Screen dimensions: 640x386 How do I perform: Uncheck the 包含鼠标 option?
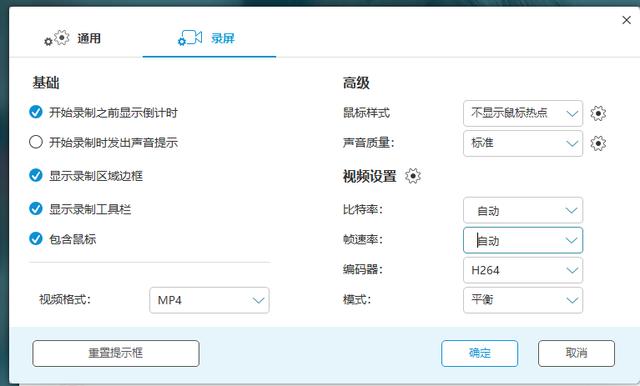36,239
